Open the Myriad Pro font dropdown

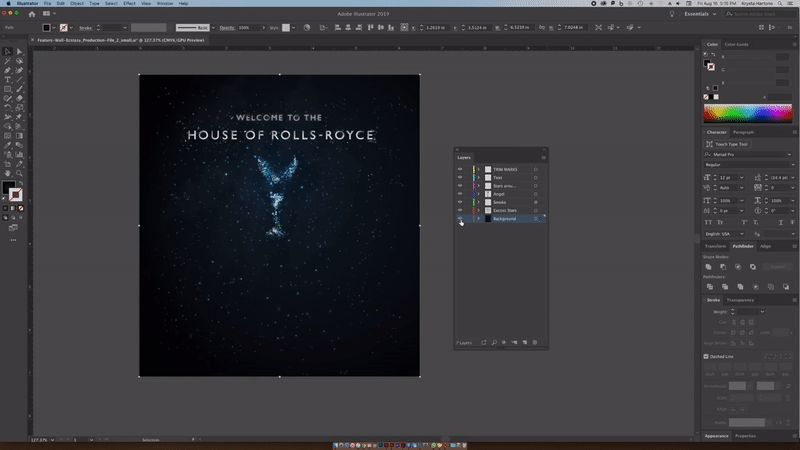point(789,155)
